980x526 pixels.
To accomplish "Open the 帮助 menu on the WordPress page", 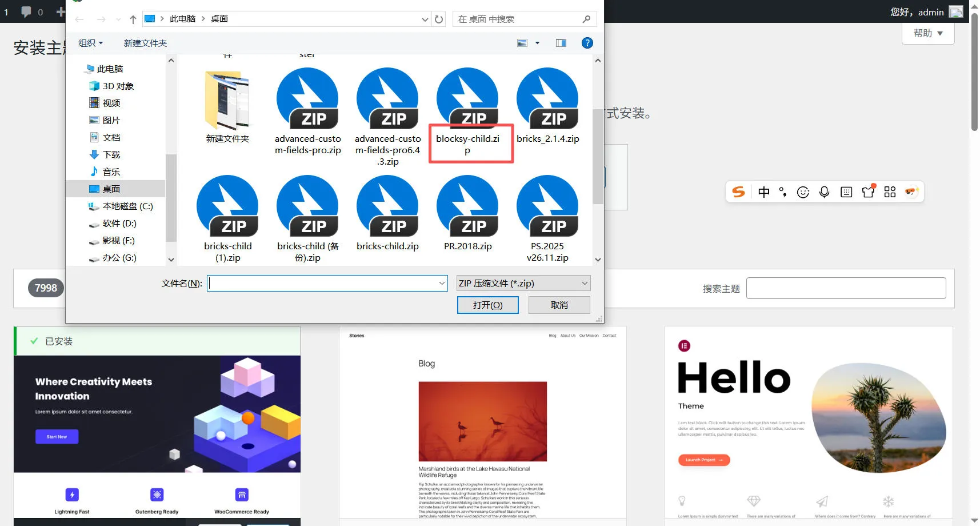I will tap(927, 33).
